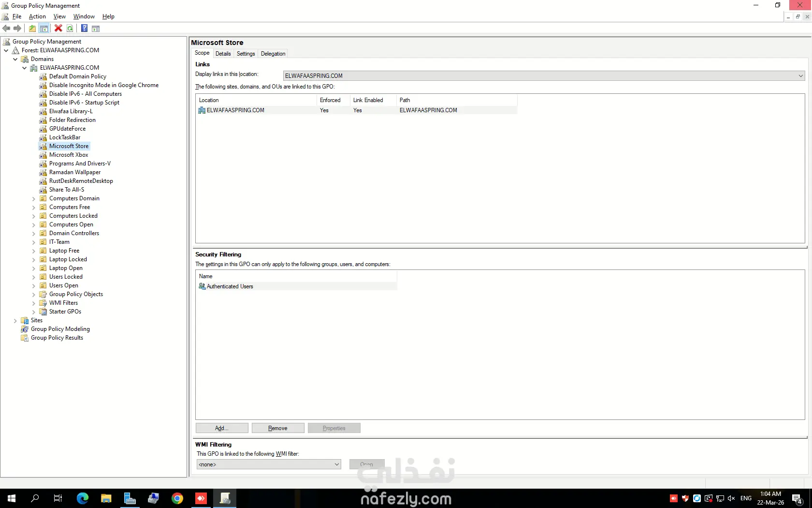Click the WMI Filters folder icon
The image size is (812, 508).
[x=43, y=303]
